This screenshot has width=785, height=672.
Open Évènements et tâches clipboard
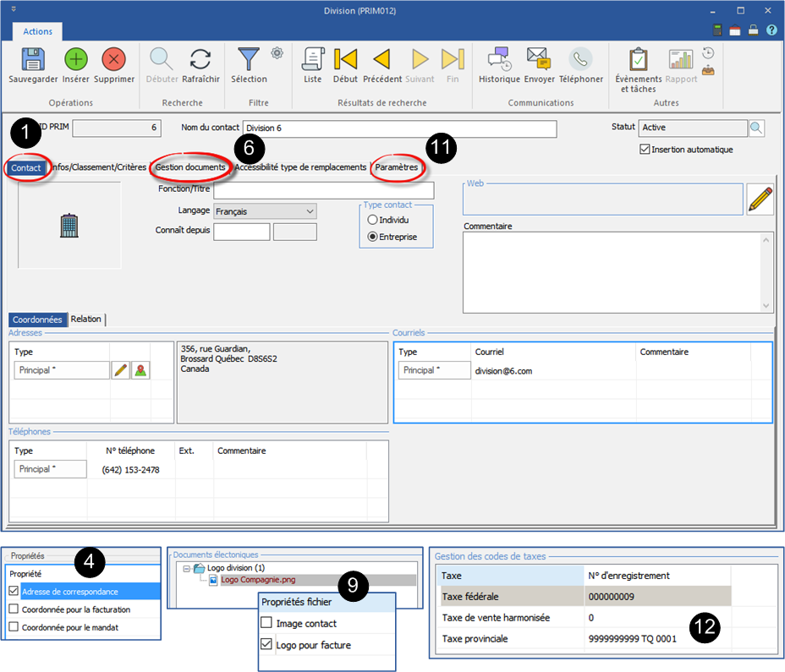click(x=639, y=59)
